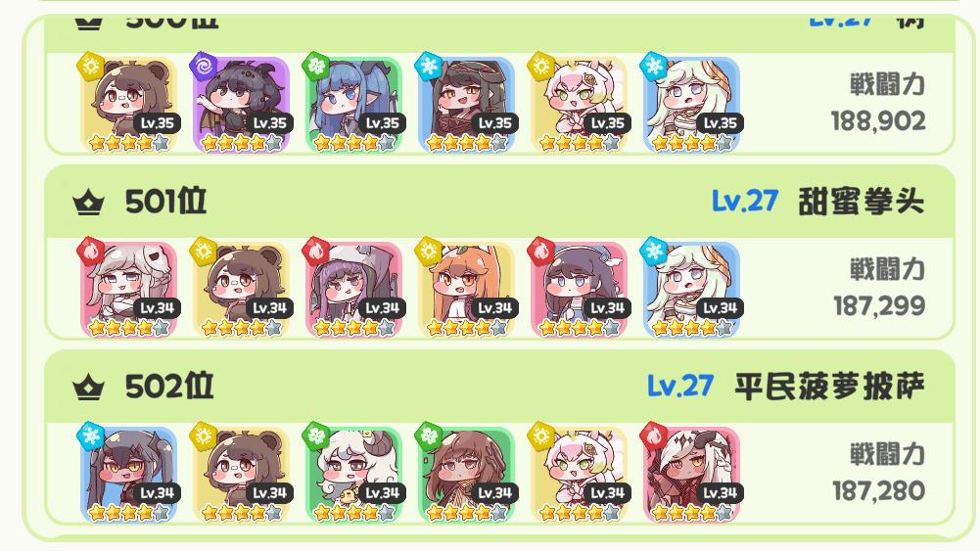Click the sun badge on top row bear character
This screenshot has width=980, height=551.
point(91,65)
